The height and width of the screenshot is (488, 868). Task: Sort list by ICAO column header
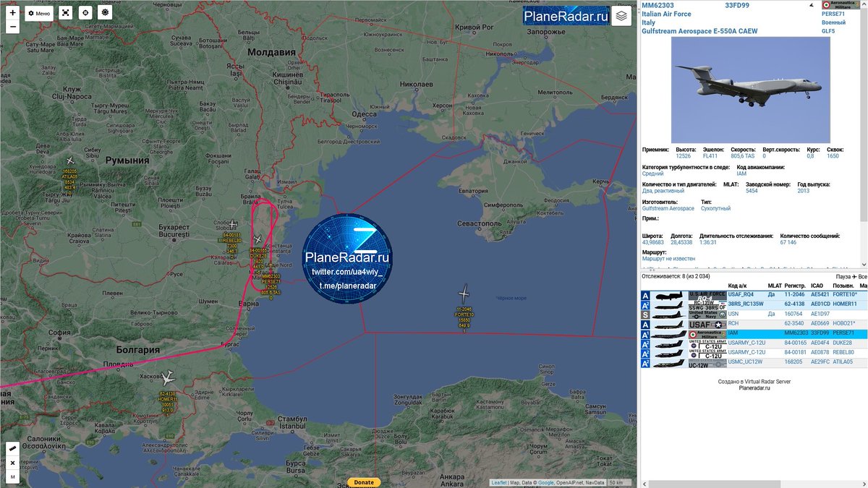point(817,286)
